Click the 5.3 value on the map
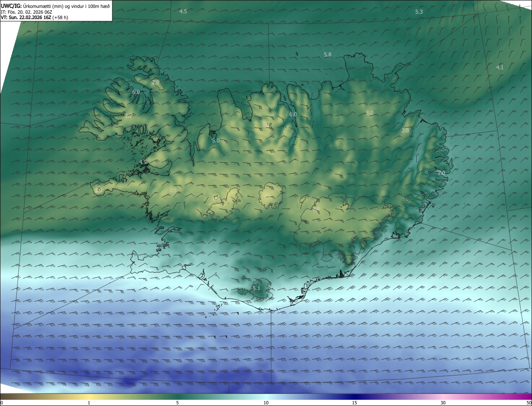 (419, 12)
